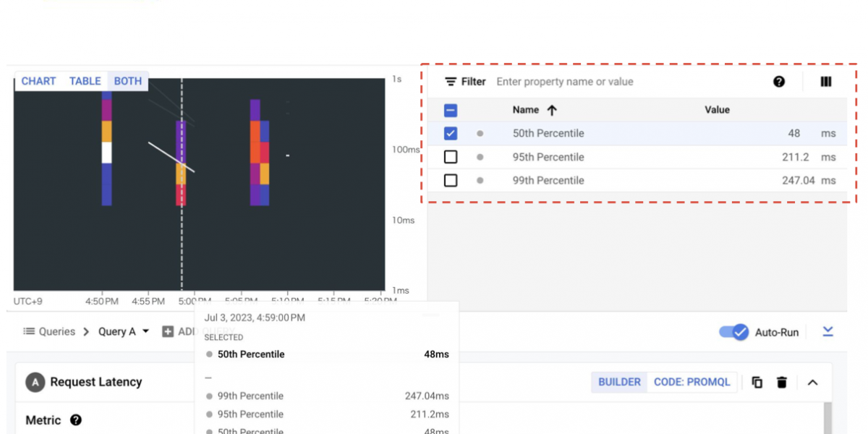
Task: Click the sort arrow beside Name column
Action: [x=552, y=110]
